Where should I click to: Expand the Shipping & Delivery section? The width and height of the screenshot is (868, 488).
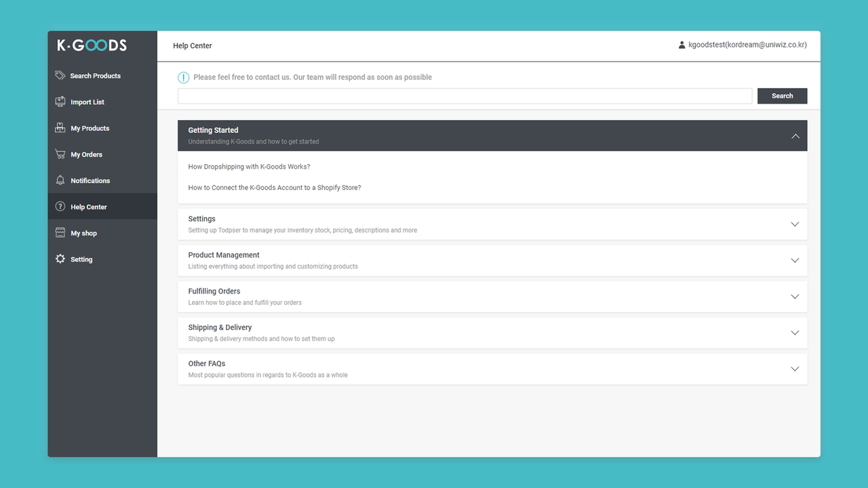pyautogui.click(x=794, y=333)
